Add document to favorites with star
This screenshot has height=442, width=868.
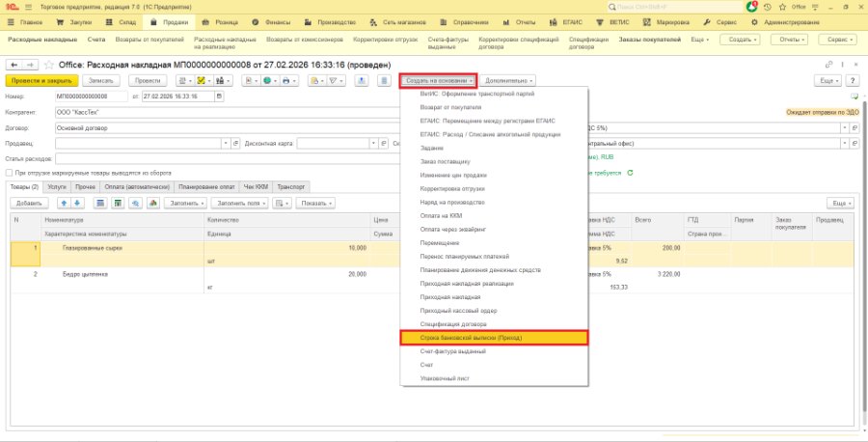[x=49, y=65]
